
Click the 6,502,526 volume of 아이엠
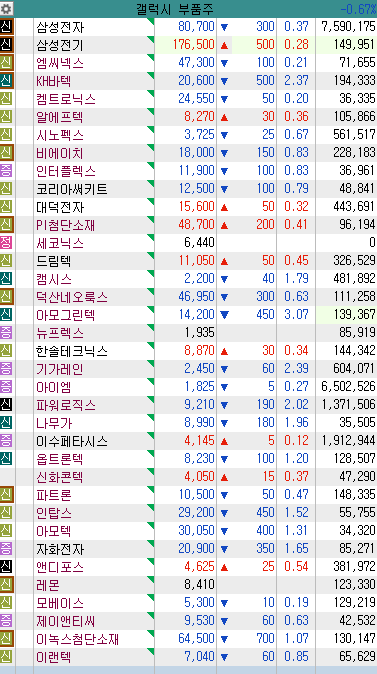pyautogui.click(x=348, y=386)
